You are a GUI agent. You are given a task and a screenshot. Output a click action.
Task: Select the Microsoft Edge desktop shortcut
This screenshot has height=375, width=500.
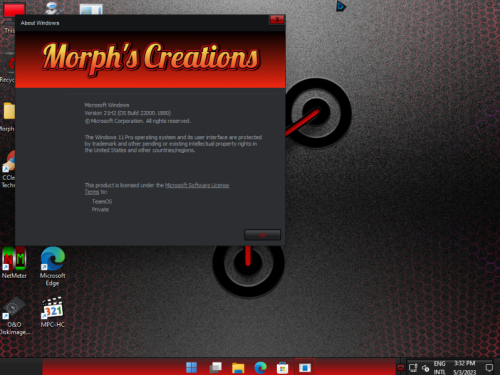53,266
